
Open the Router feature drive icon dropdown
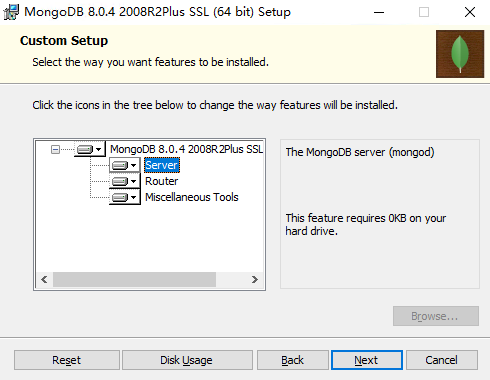125,181
